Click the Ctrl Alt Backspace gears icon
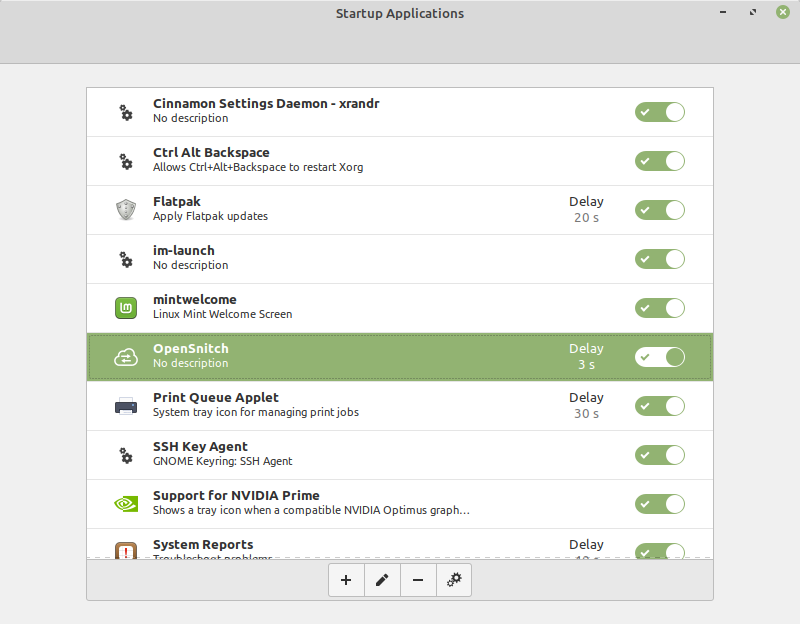Image resolution: width=800 pixels, height=624 pixels. (x=125, y=161)
